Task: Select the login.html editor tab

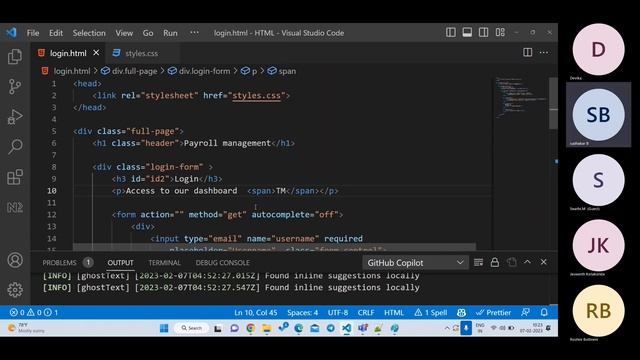Action: pos(68,53)
